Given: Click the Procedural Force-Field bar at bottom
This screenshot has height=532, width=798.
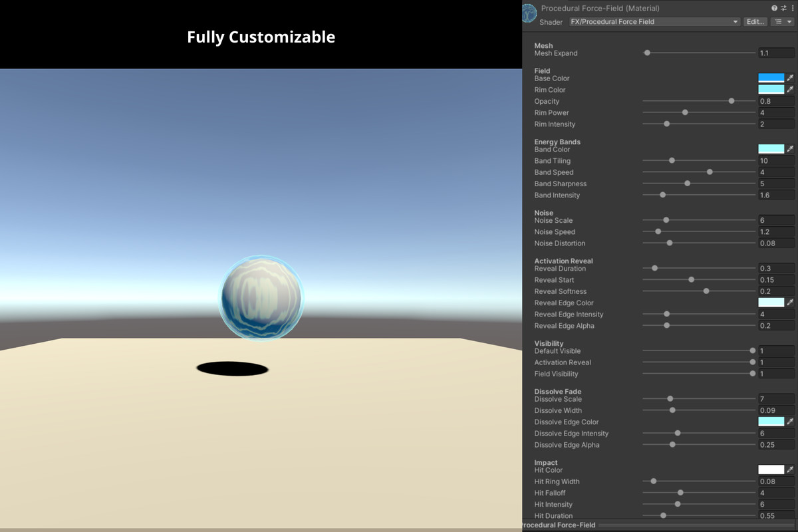Looking at the screenshot, I should point(658,525).
